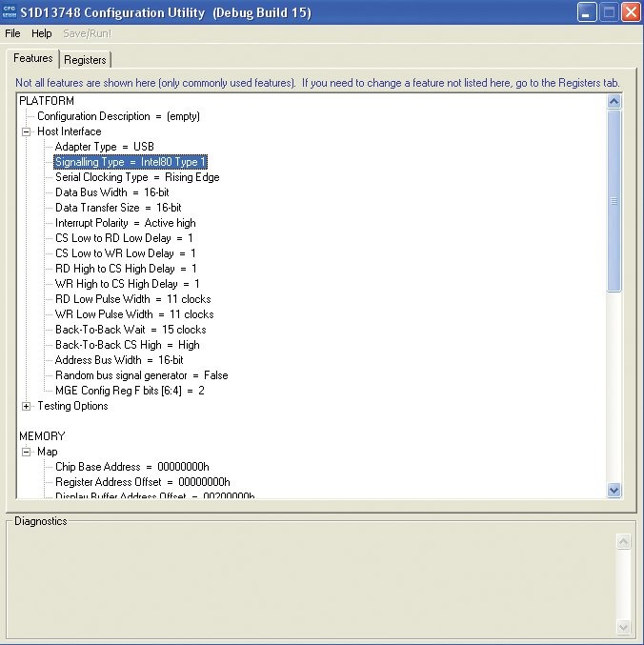Select WR Low Pulse Width = 11 clocks
This screenshot has height=645, width=644.
(x=134, y=314)
